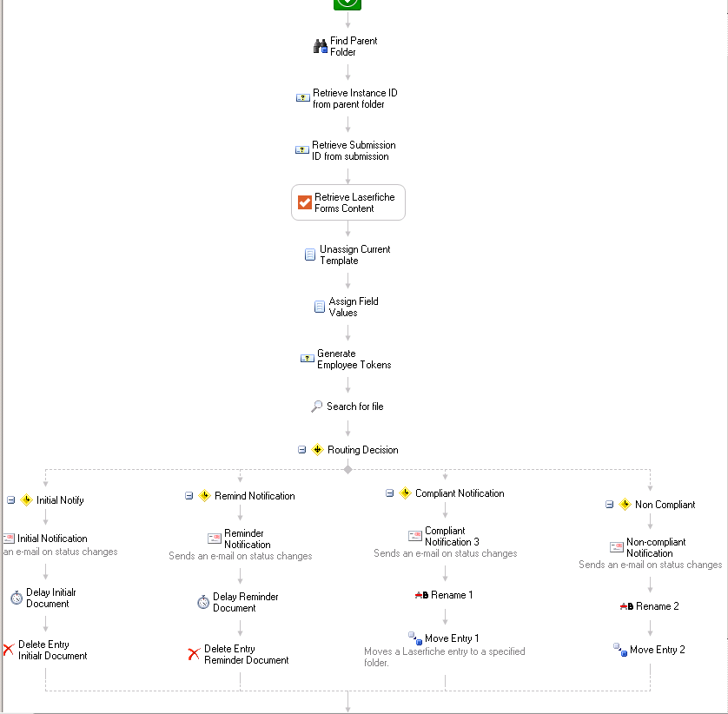The image size is (728, 714).
Task: Collapse the Non Compliant branch
Action: 610,504
